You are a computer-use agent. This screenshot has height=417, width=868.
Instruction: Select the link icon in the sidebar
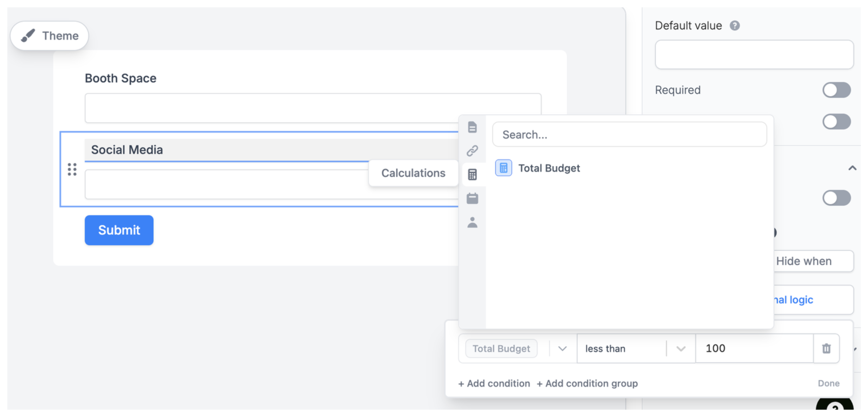coord(472,151)
